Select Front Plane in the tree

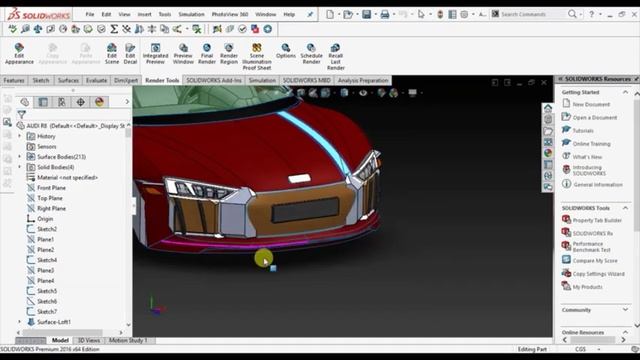point(51,188)
